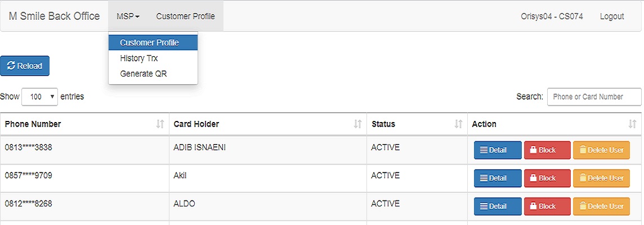Screen dimensions: 644x225
Task: Sort by Card Holder column arrows
Action: pos(357,124)
